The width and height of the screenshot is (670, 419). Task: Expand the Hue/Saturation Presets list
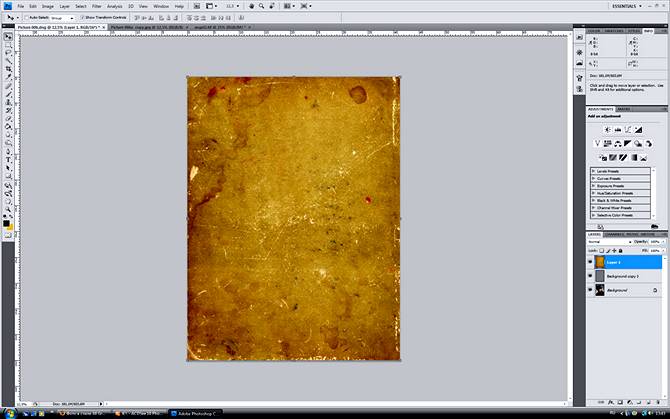[620, 193]
